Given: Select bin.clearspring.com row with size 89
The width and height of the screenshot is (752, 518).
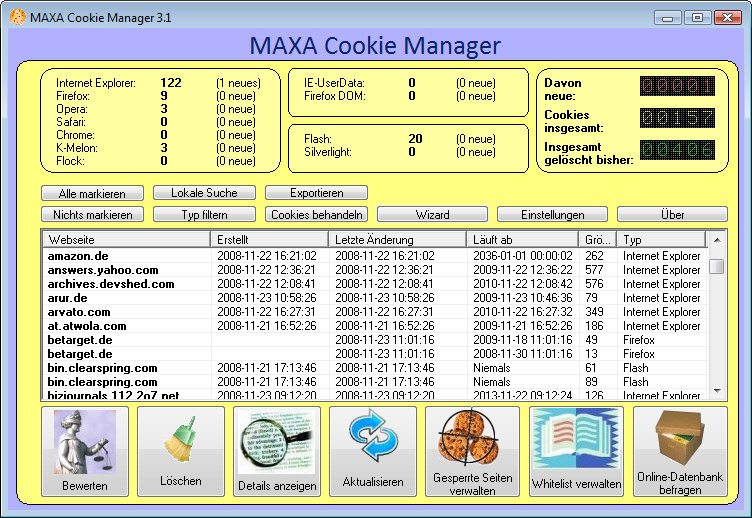Looking at the screenshot, I should [375, 382].
